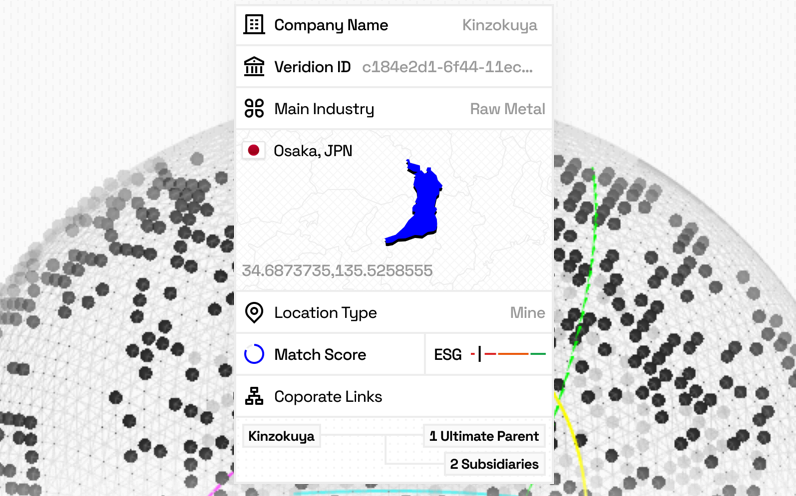Click the Main Industry category icon
This screenshot has height=496, width=796.
pos(254,109)
